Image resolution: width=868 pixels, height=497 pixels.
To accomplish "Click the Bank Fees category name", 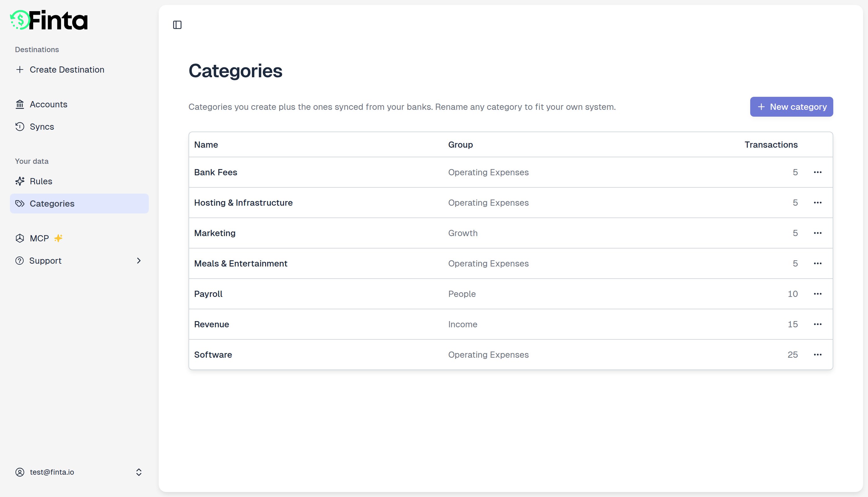I will point(215,172).
